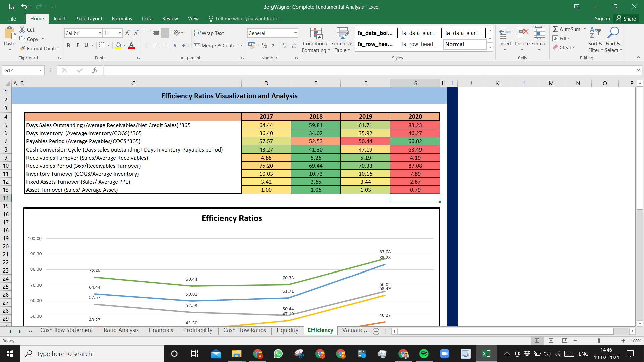Image resolution: width=644 pixels, height=362 pixels.
Task: Click the Insert Function fx icon
Action: (95, 70)
